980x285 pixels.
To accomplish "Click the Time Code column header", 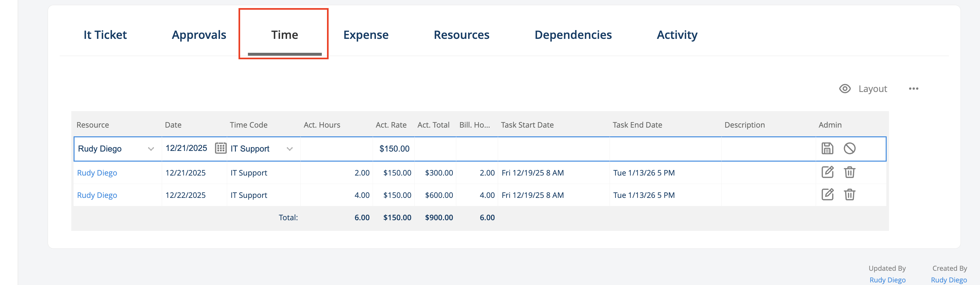I will pos(249,125).
